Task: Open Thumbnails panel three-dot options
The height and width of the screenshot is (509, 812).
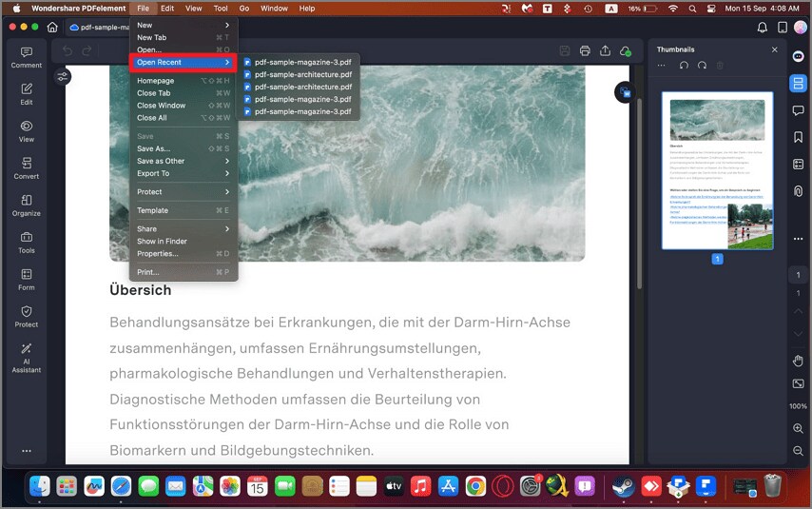Action: click(x=662, y=66)
